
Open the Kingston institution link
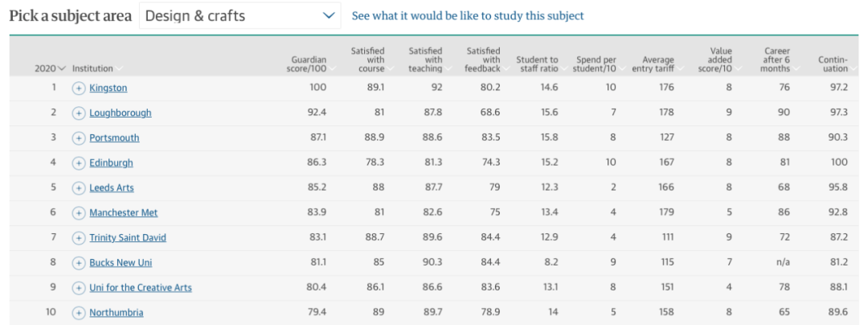click(x=108, y=88)
